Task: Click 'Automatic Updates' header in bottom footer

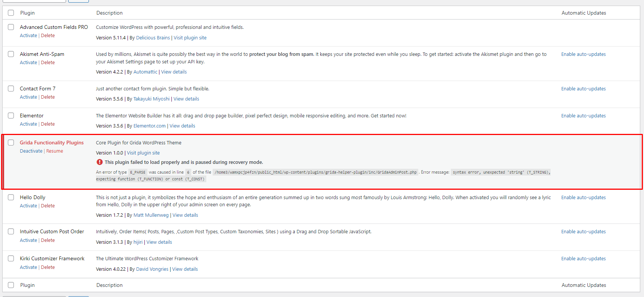Action: 584,285
